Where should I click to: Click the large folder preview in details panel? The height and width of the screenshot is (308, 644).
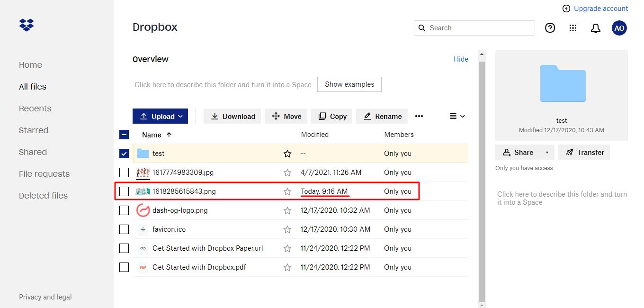[x=563, y=83]
